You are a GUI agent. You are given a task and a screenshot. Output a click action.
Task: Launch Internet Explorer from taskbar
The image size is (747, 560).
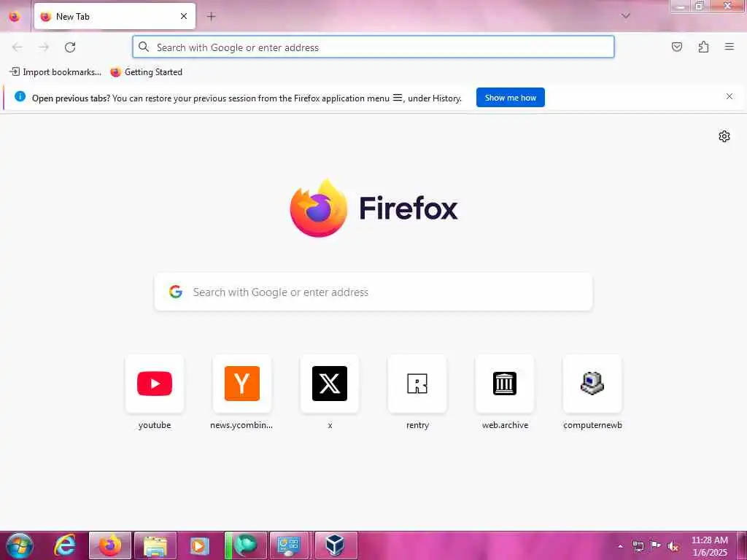pyautogui.click(x=64, y=545)
